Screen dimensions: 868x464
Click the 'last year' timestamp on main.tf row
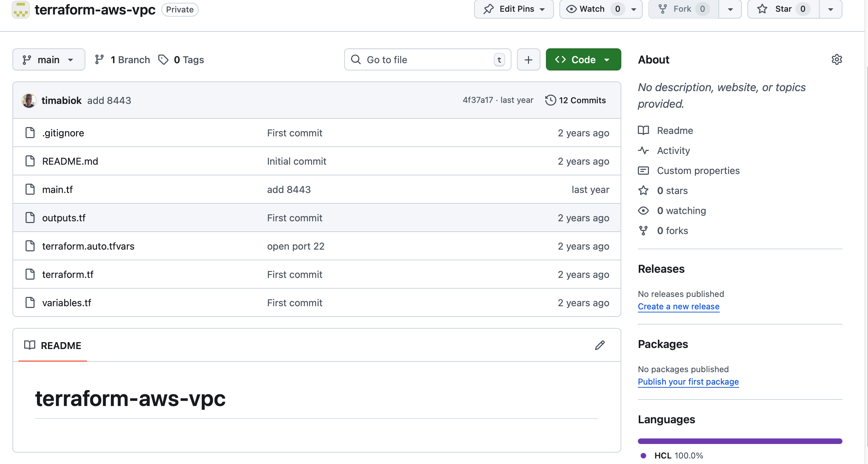590,190
